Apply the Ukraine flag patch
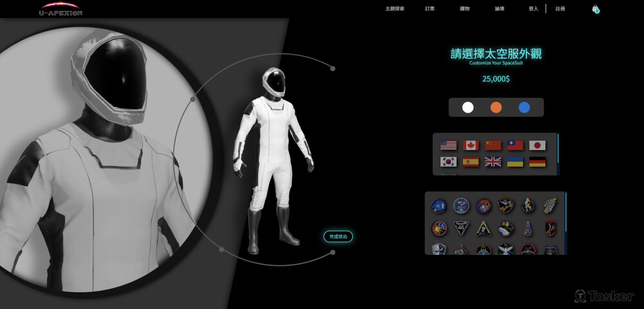Screen dimensions: 644x309 (515, 162)
